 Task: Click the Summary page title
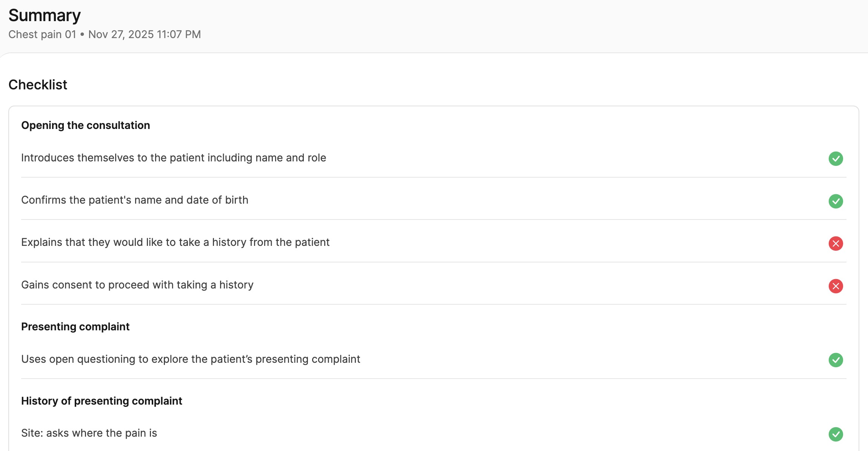pos(45,15)
